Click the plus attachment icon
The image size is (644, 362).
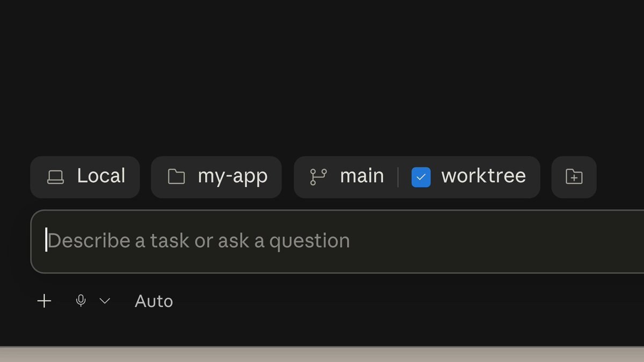44,301
